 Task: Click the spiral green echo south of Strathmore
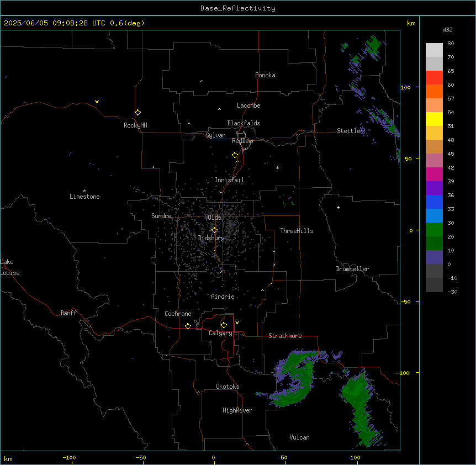point(298,378)
